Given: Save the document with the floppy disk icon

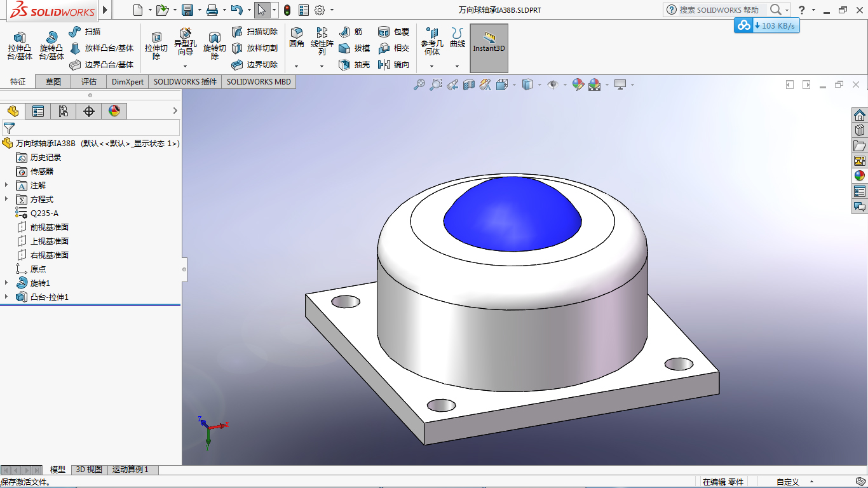Looking at the screenshot, I should coord(187,10).
